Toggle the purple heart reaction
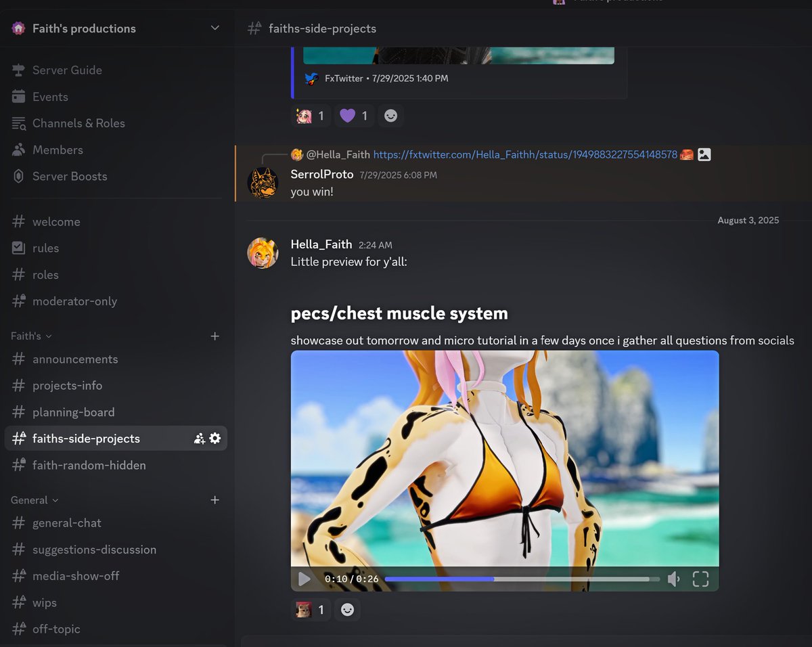Screen dimensions: 812x647 [x=354, y=116]
